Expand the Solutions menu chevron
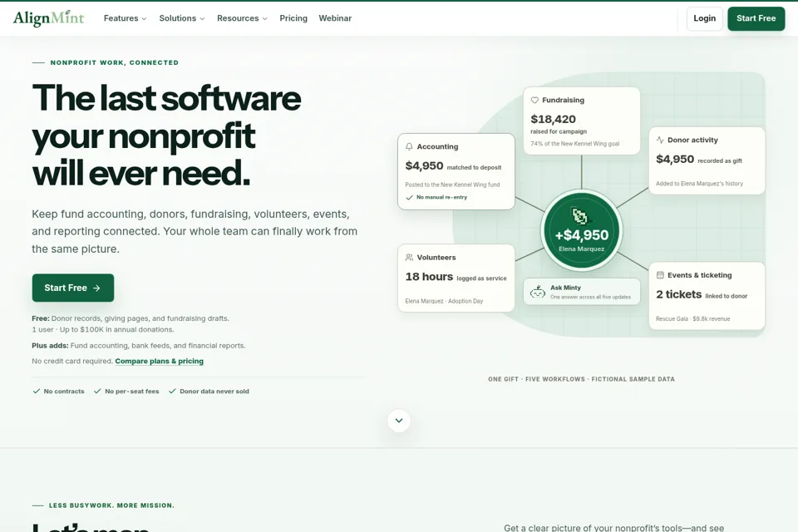The image size is (798, 532). [x=202, y=19]
